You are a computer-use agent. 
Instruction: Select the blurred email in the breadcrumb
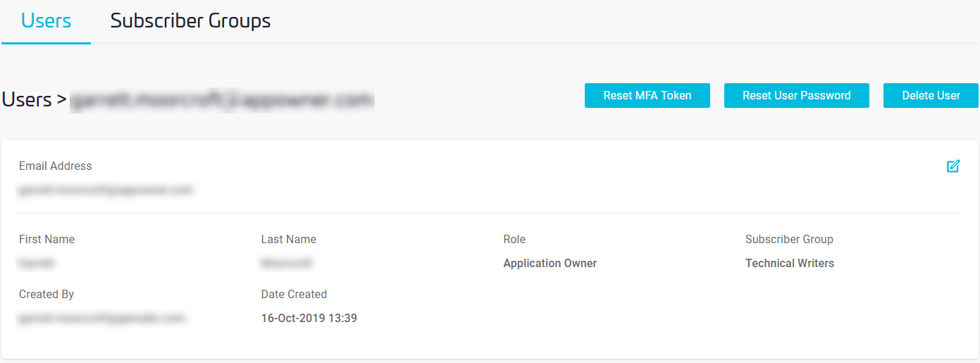point(222,101)
